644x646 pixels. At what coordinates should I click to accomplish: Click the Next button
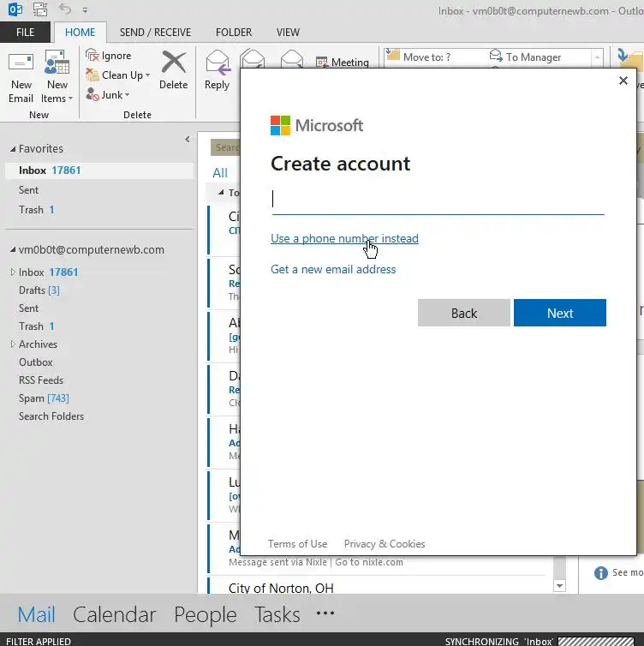[x=559, y=313]
